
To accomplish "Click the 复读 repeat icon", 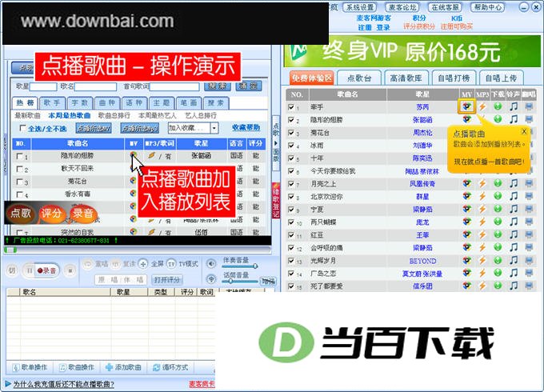I will point(116,264).
